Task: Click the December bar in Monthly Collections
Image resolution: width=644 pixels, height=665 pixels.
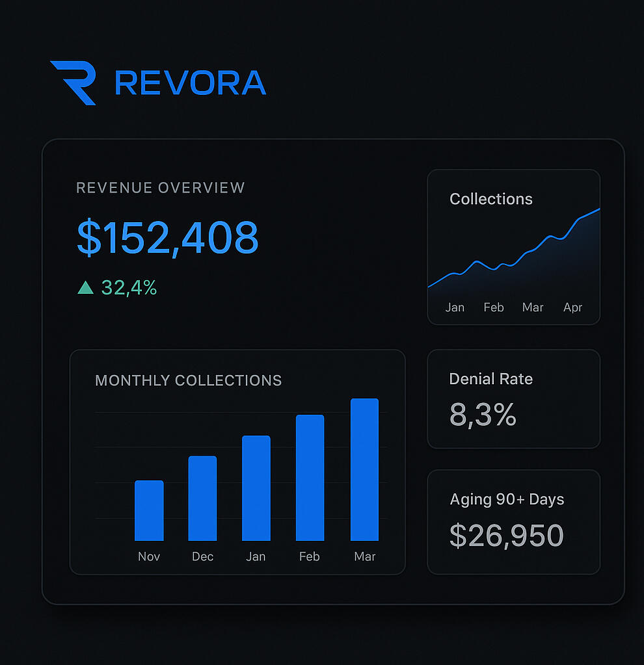Action: pos(202,499)
